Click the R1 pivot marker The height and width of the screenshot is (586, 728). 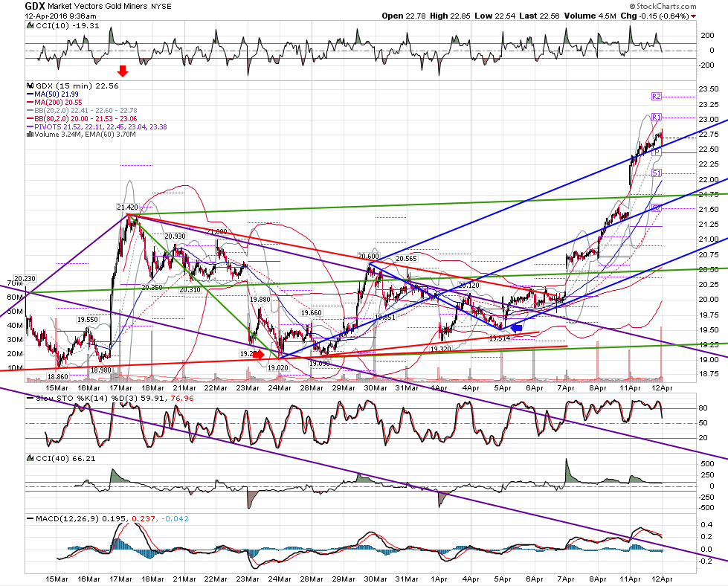(x=657, y=117)
